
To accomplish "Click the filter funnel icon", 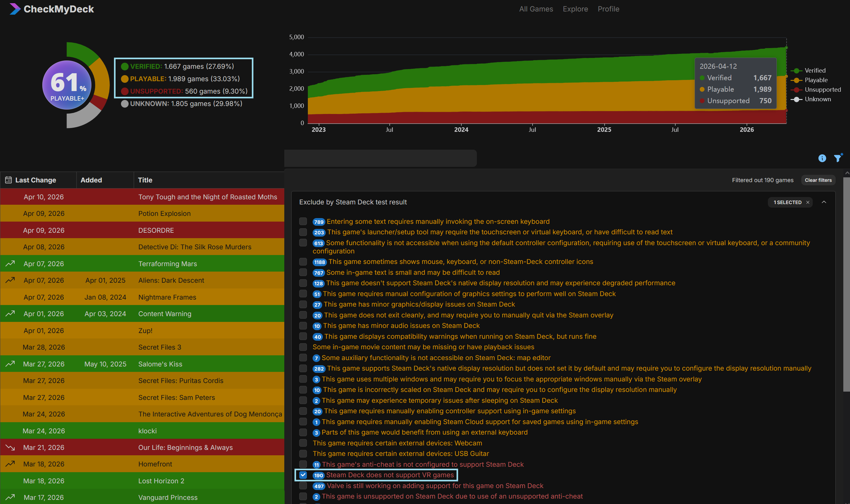I will [x=838, y=158].
